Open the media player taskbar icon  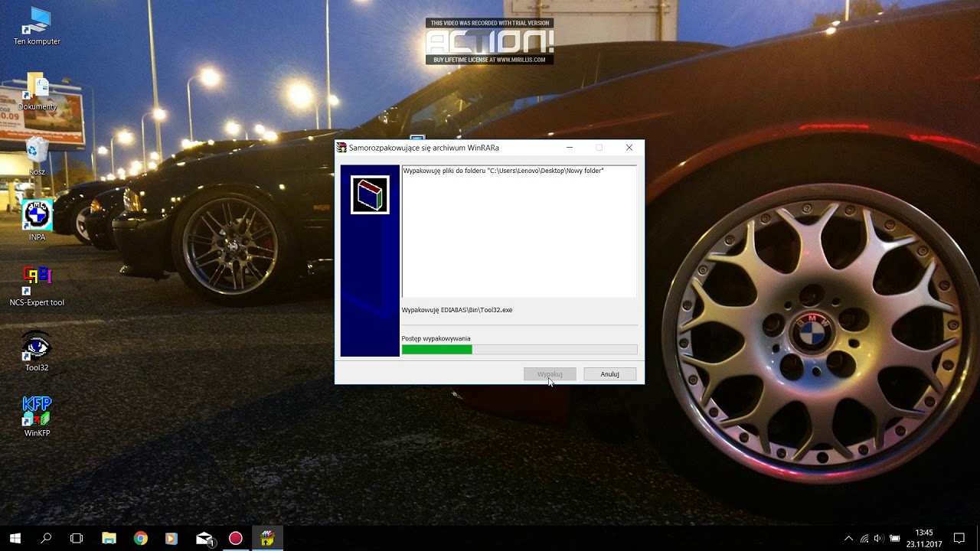coord(171,539)
